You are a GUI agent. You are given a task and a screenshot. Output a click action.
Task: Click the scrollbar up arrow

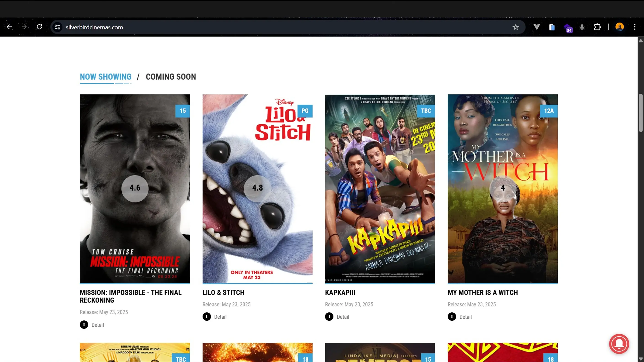coord(641,41)
